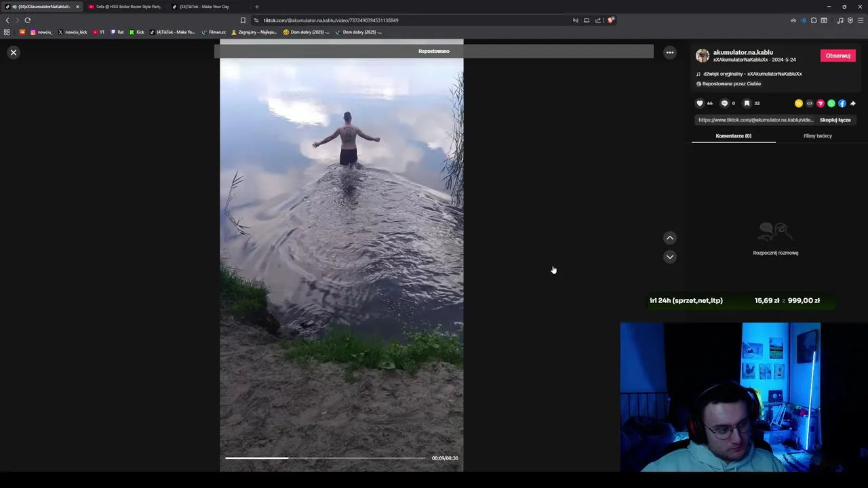The width and height of the screenshot is (868, 488).
Task: Seek the video using the progress bar
Action: (325, 458)
